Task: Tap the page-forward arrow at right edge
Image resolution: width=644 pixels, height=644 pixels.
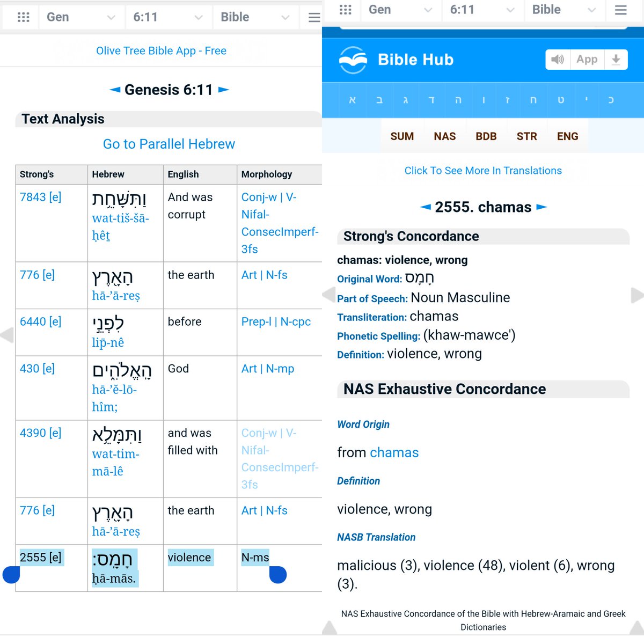Action: (638, 295)
